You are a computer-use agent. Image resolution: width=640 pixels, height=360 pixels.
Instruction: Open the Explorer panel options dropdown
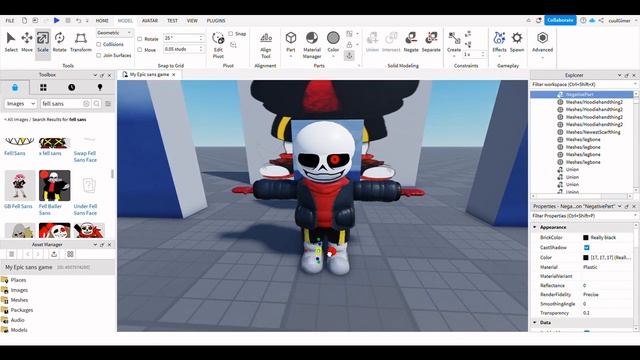click(619, 76)
